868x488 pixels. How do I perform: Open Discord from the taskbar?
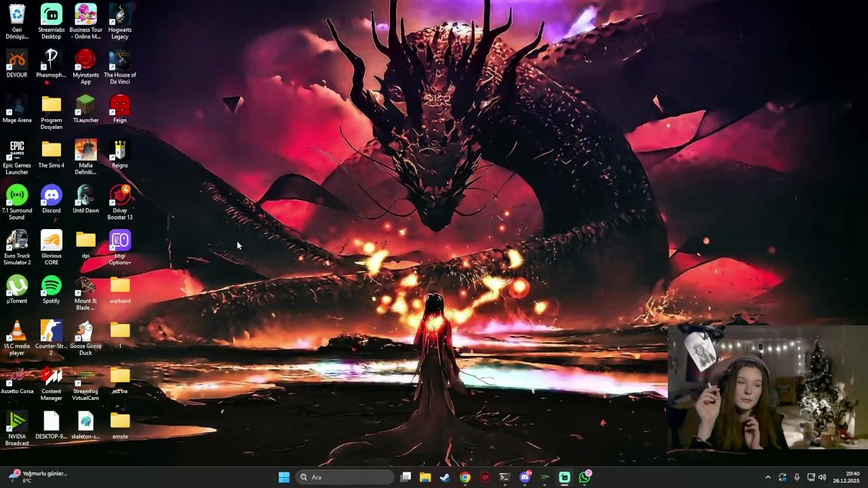[525, 477]
